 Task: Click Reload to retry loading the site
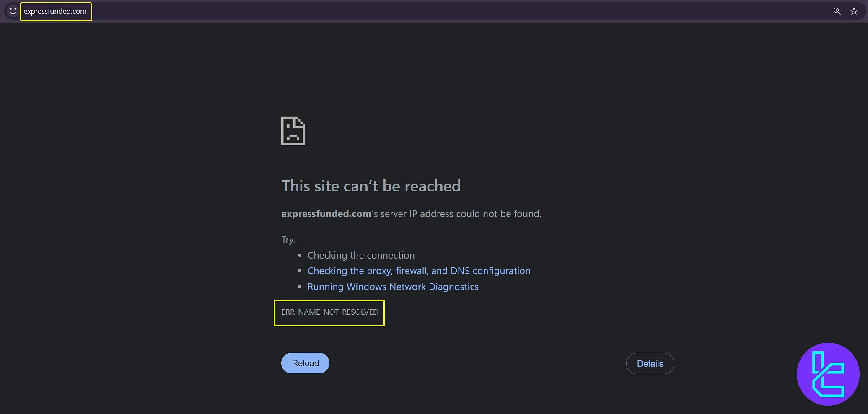coord(305,363)
